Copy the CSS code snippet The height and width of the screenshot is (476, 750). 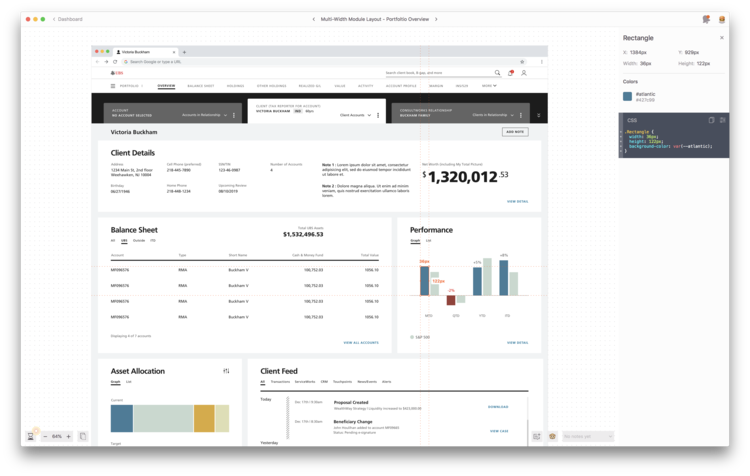click(711, 120)
